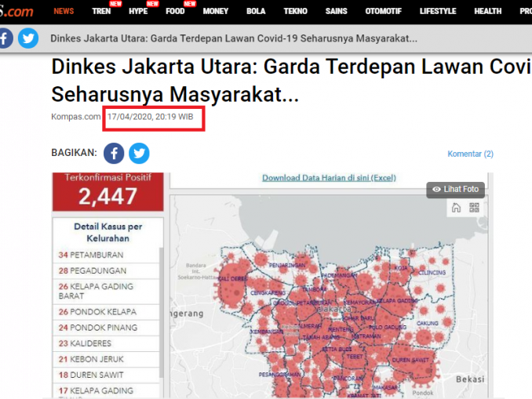Select the 18 DUREN SAWIT list row
Image resolution: width=532 pixels, height=399 pixels.
pos(106,375)
